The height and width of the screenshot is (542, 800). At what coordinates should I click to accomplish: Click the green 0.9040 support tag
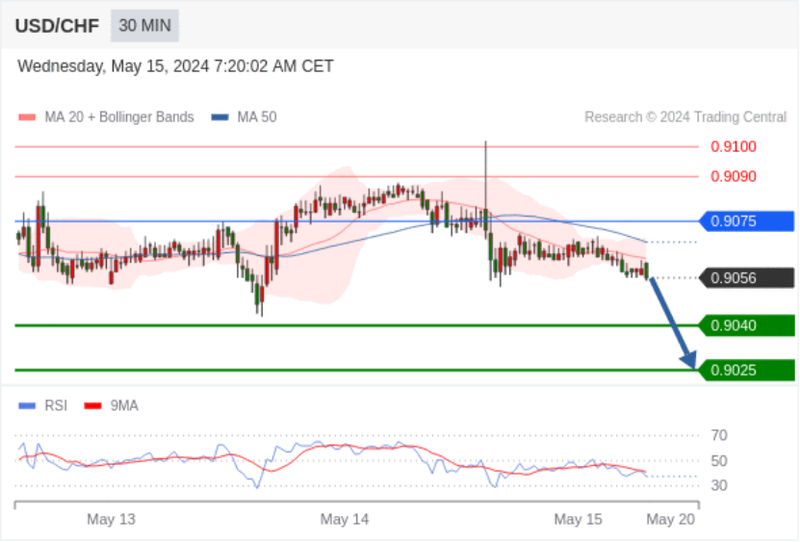(x=746, y=326)
